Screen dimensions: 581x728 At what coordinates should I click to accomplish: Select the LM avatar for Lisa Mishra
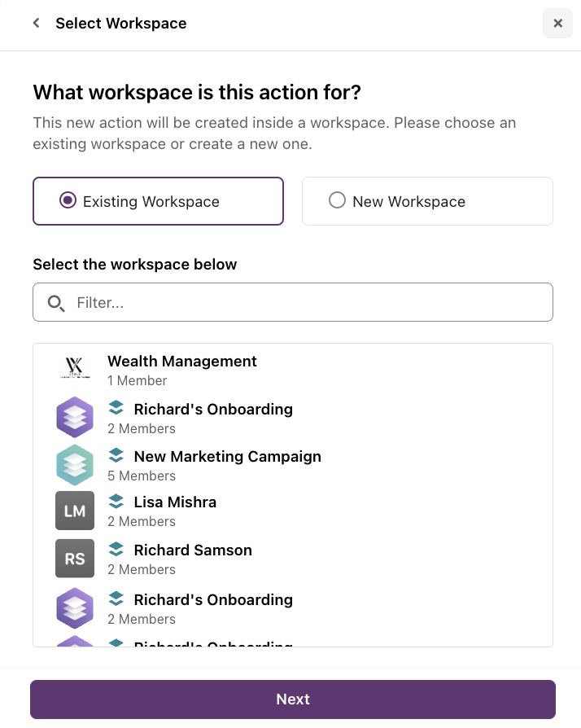pyautogui.click(x=75, y=511)
